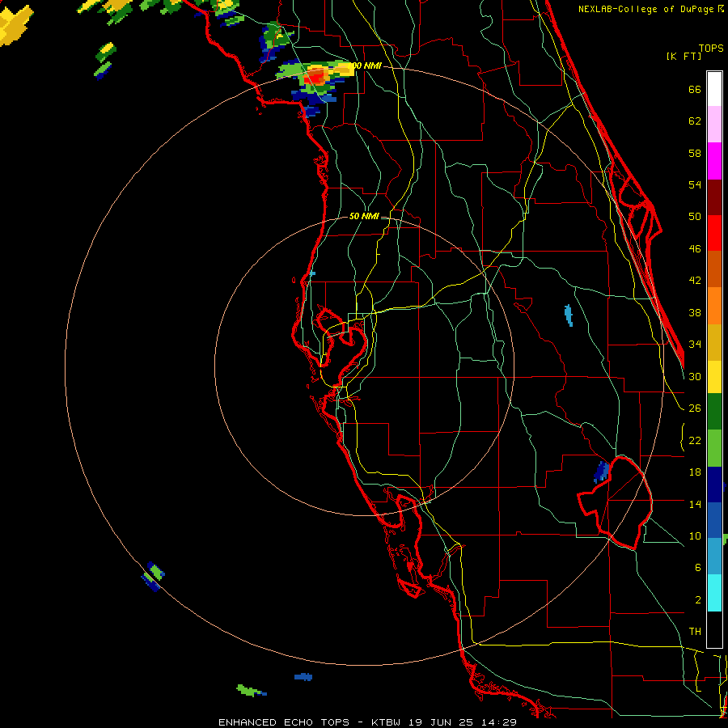Click the 54 scale value
Screen dimensions: 728x728
pos(695,184)
